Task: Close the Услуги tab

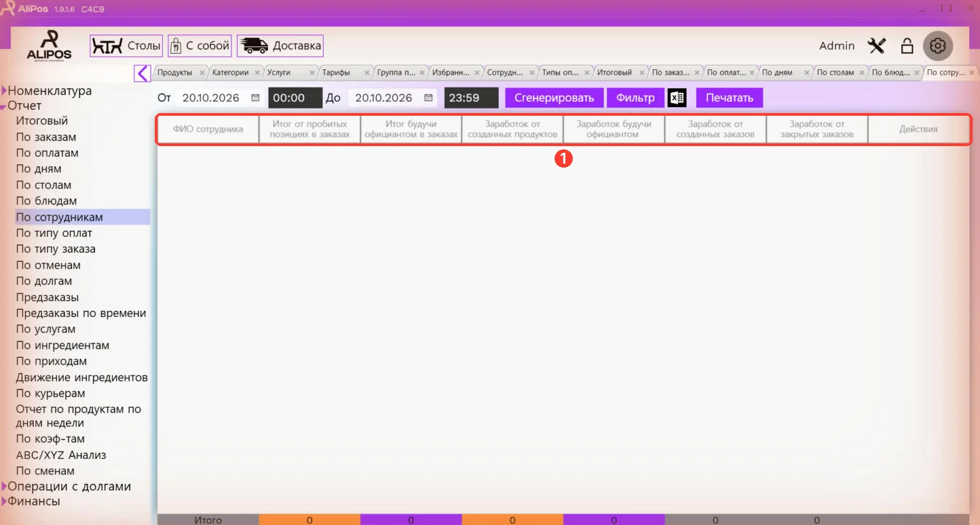Action: coord(312,73)
